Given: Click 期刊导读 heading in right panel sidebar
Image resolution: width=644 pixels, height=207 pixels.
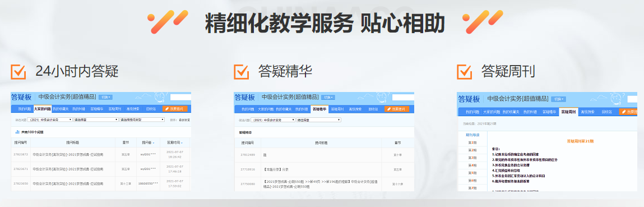Looking at the screenshot, I should [x=472, y=135].
